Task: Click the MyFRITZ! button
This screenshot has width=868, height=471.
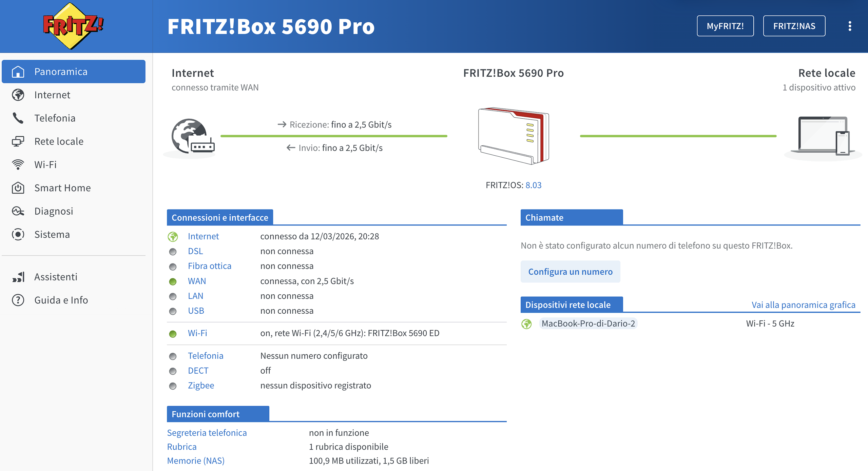Action: point(725,26)
